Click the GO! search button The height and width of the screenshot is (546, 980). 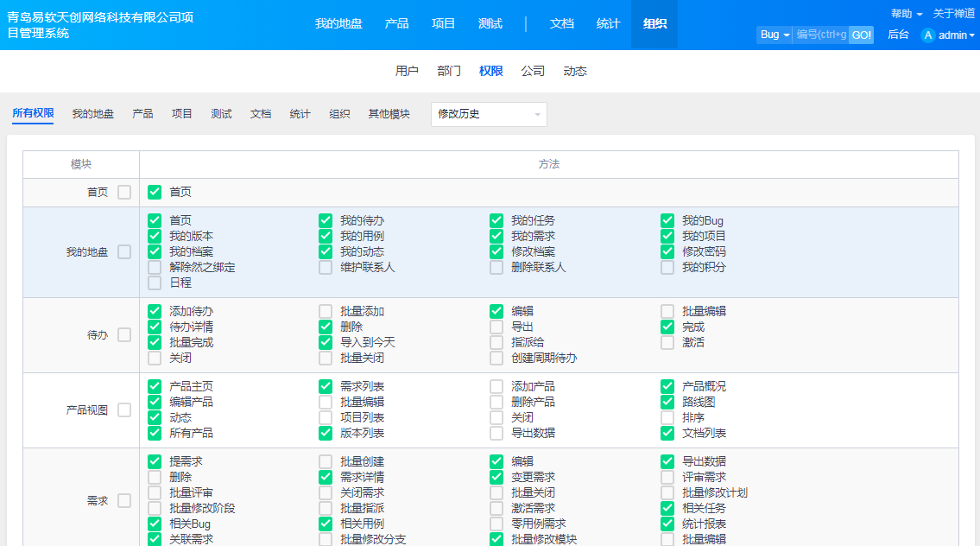click(x=861, y=35)
